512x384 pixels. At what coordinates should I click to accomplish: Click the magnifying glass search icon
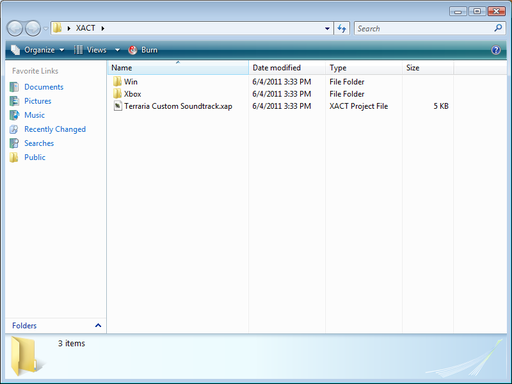point(498,28)
